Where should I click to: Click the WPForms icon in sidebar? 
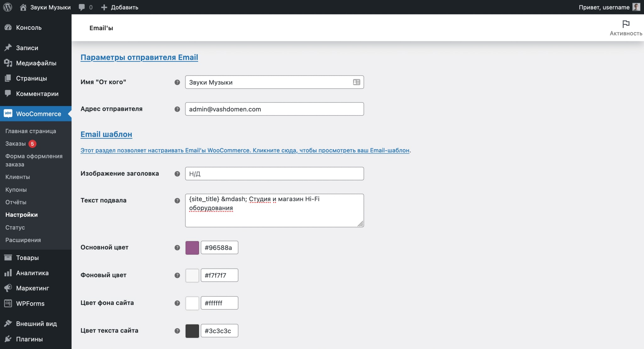(x=8, y=303)
